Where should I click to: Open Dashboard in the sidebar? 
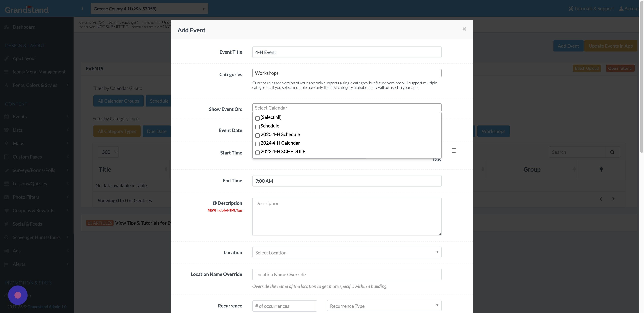coord(24,27)
